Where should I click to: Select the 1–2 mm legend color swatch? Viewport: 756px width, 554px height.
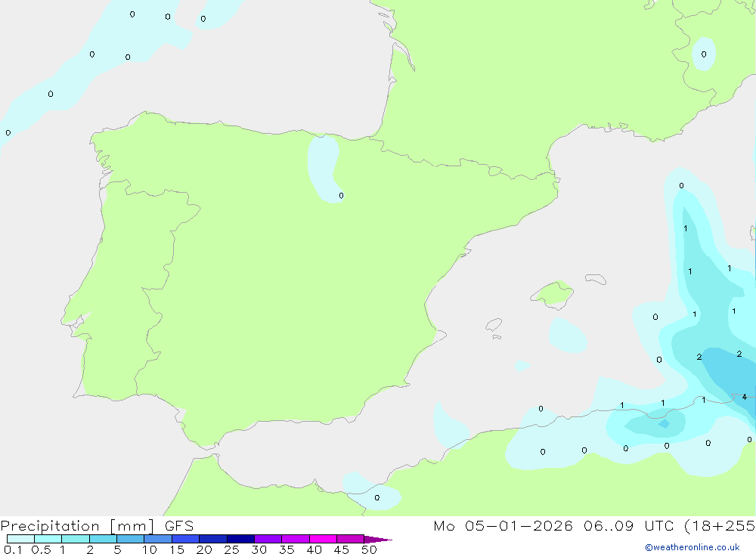(75, 539)
